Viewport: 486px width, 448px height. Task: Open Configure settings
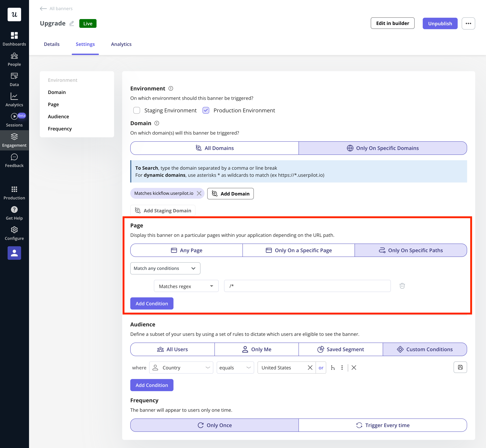(14, 233)
